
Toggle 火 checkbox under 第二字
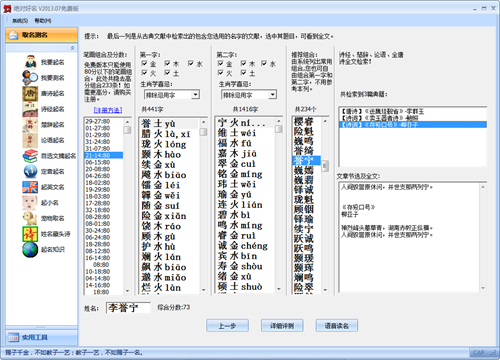(221, 72)
